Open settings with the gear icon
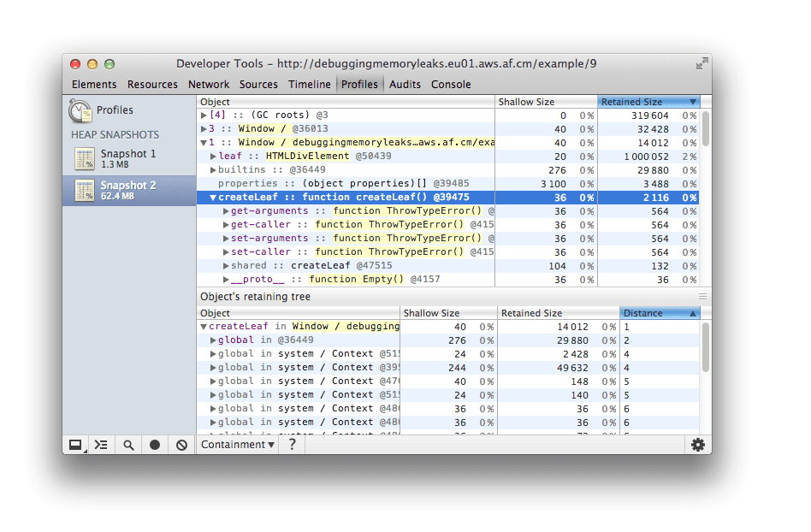This screenshot has width=811, height=532. pyautogui.click(x=698, y=445)
